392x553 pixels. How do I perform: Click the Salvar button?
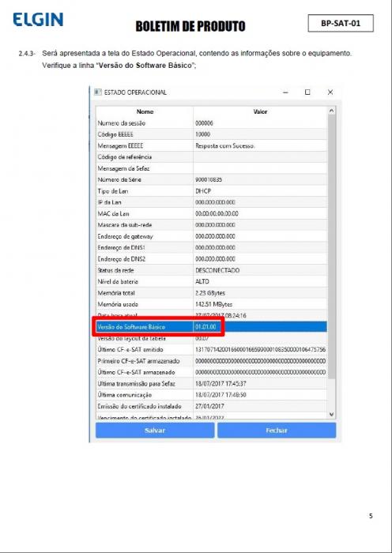point(155,431)
